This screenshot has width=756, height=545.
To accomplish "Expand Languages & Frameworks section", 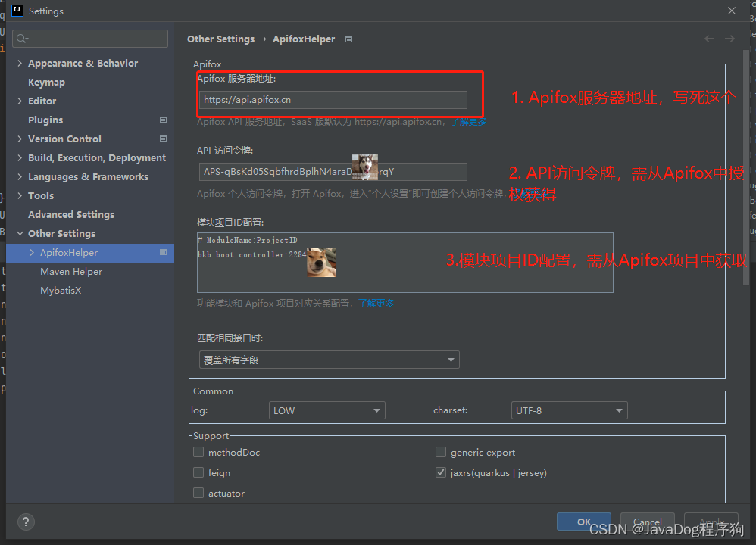I will tap(20, 176).
